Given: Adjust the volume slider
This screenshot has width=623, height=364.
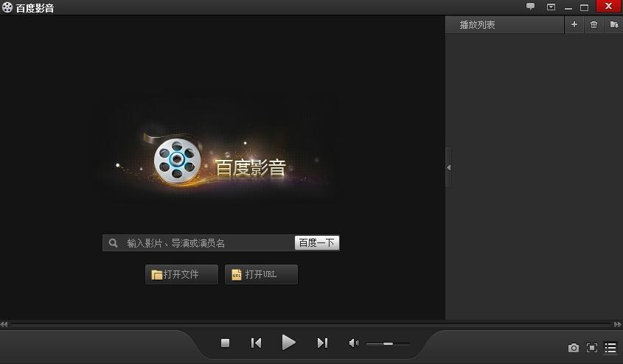Looking at the screenshot, I should tap(388, 343).
